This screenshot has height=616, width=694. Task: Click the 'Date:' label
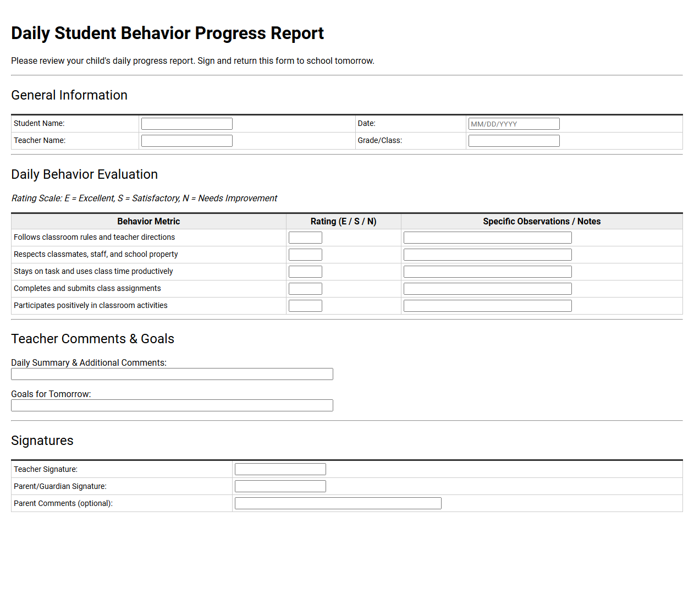(366, 123)
